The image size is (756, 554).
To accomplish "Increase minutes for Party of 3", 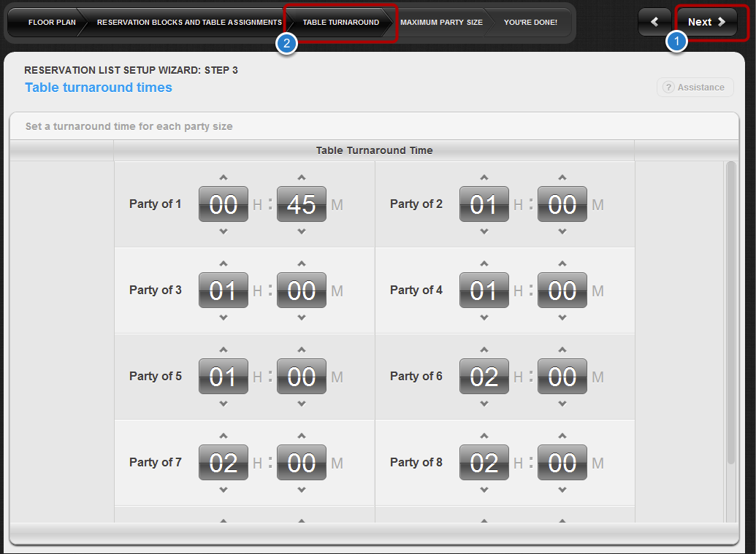I will 302,263.
